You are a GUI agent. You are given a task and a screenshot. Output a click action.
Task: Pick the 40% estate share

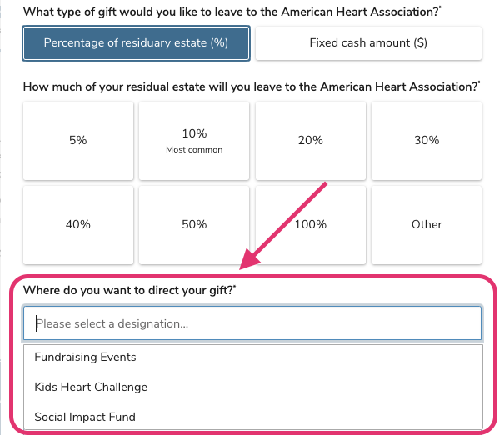[x=78, y=224]
